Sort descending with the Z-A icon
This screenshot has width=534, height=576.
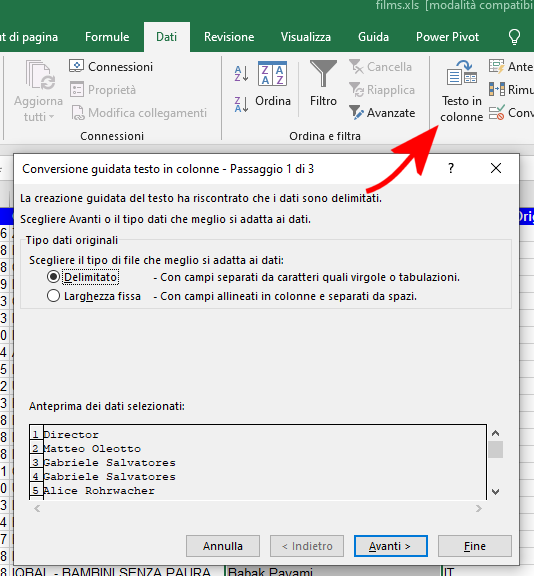[x=241, y=104]
